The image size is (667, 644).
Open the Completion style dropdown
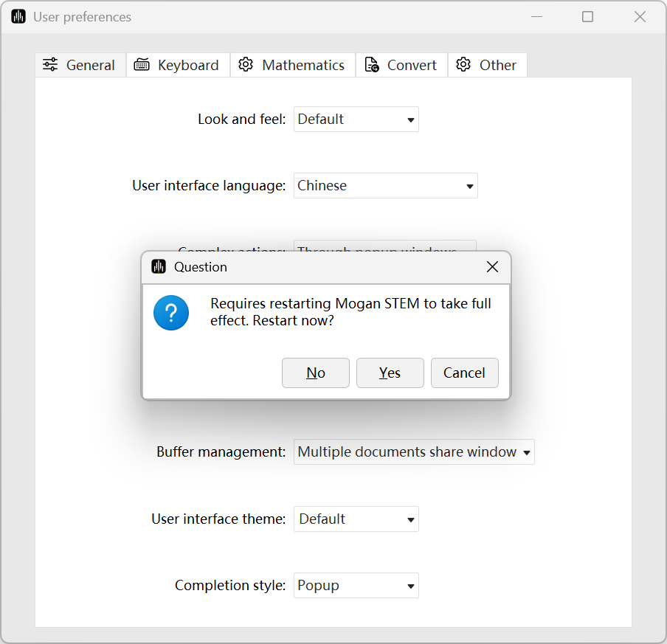[x=356, y=586]
